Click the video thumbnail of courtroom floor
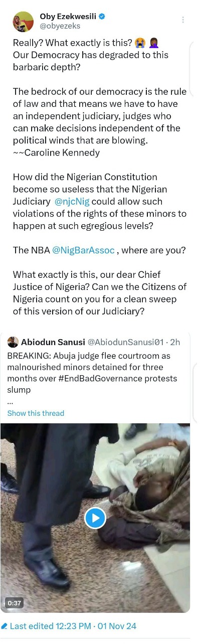The width and height of the screenshot is (200, 644). [95, 518]
